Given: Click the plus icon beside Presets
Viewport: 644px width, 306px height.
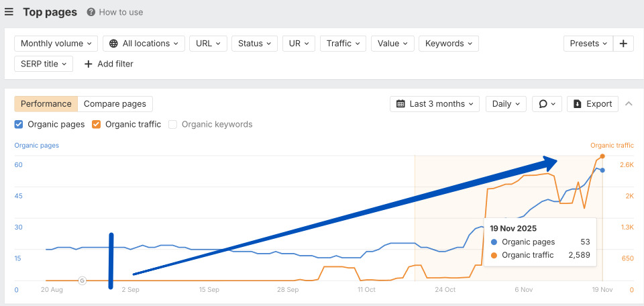Looking at the screenshot, I should (x=623, y=44).
